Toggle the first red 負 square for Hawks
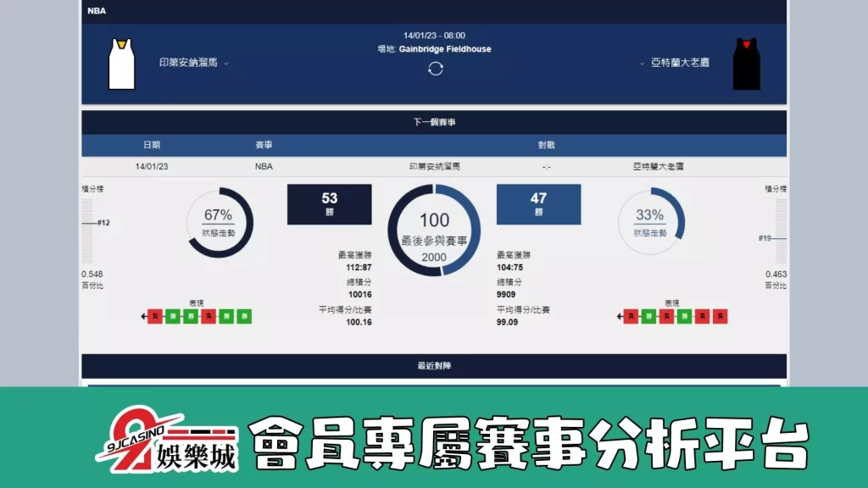This screenshot has width=868, height=488. [x=631, y=318]
